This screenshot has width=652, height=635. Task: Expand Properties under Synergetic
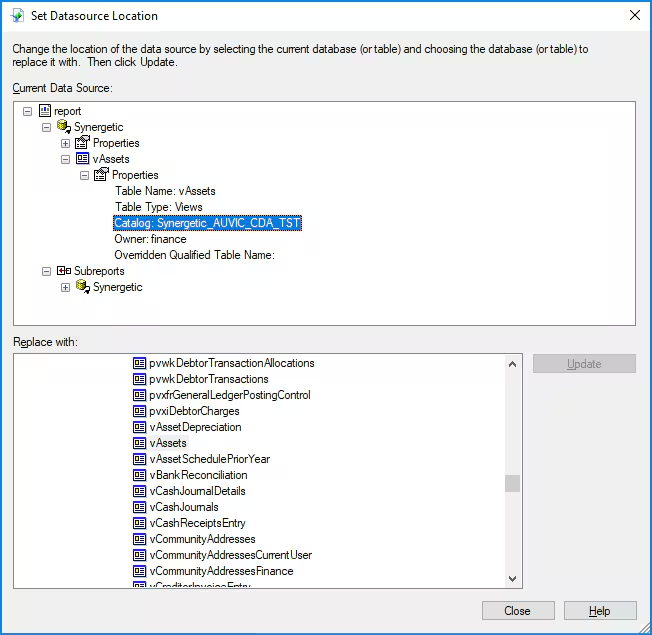click(x=65, y=143)
